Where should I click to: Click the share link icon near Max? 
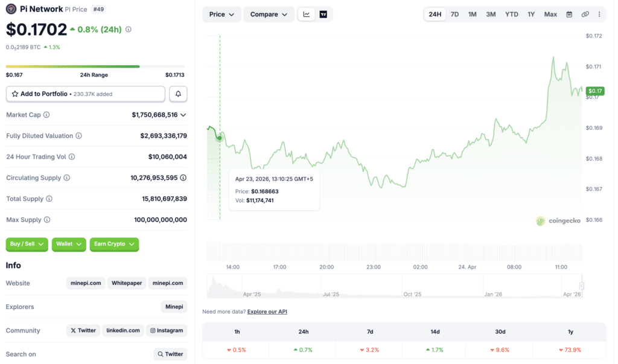point(585,14)
